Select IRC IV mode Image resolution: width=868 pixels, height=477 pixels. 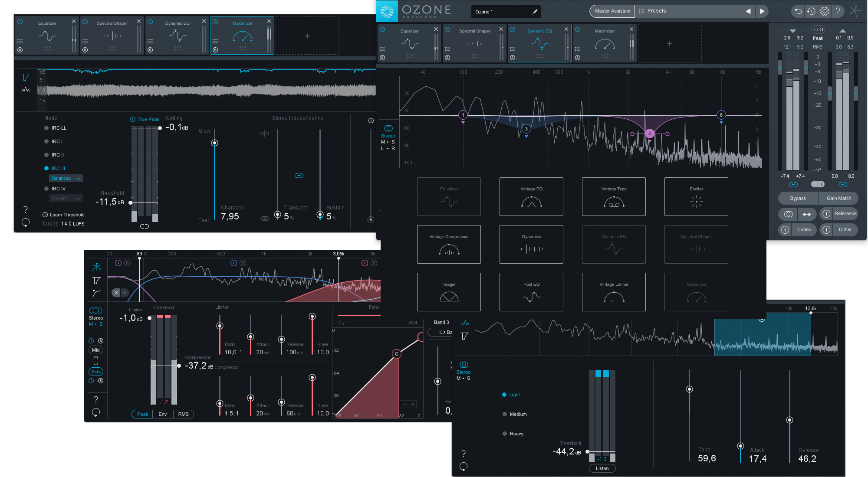pyautogui.click(x=55, y=189)
